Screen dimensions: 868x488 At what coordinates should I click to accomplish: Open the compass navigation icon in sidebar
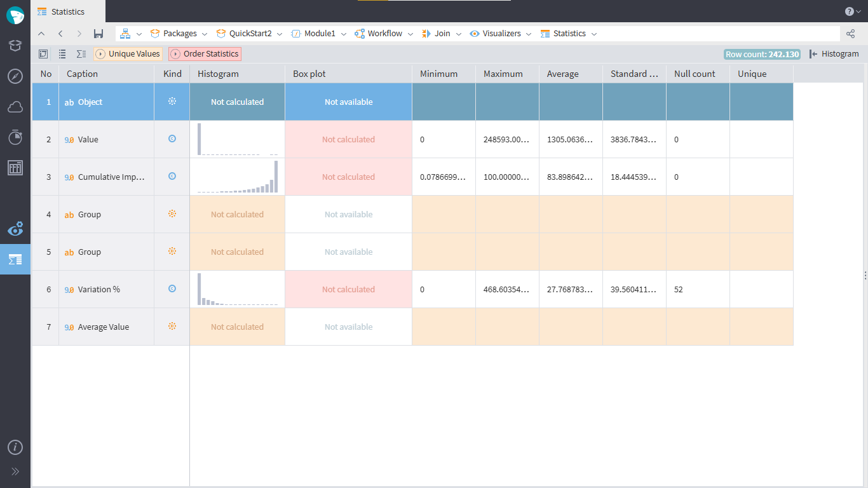15,76
